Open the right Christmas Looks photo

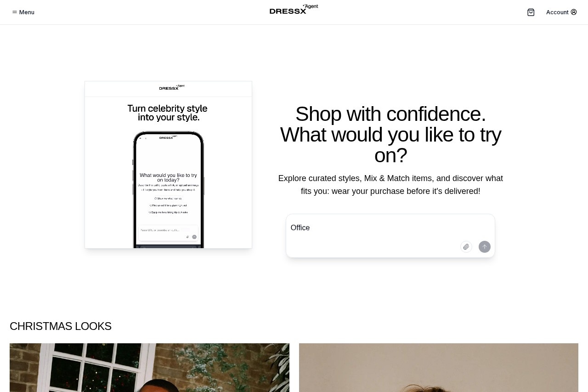[439, 368]
